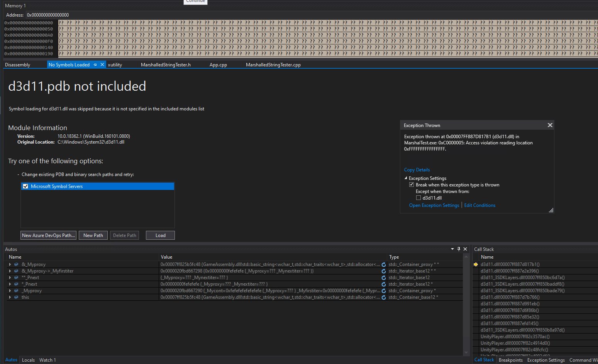
Task: Toggle Microsoft Symbol Servers checkbox
Action: click(x=25, y=186)
